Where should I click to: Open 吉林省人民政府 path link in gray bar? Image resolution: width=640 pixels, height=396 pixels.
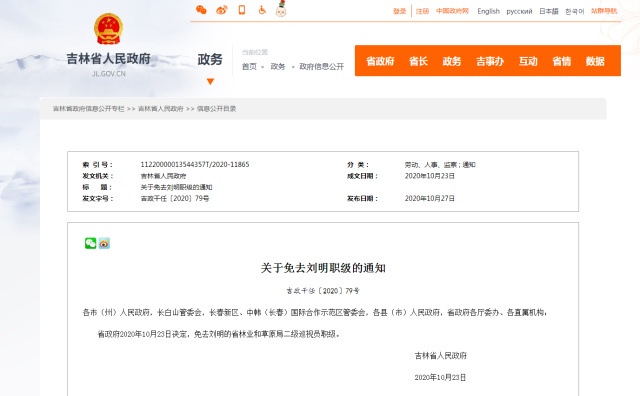click(x=160, y=109)
